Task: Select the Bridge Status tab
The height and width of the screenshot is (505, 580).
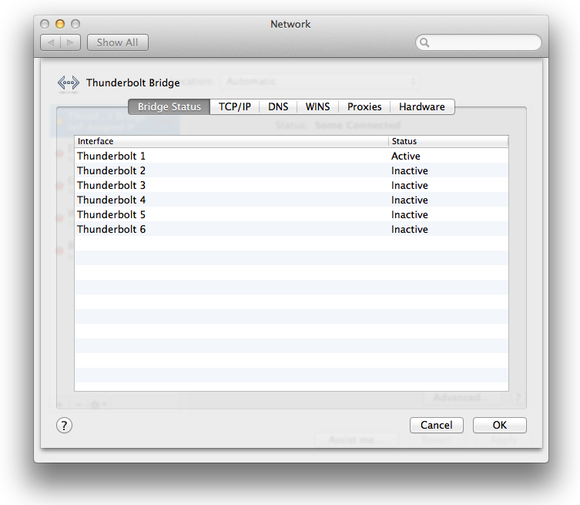Action: coord(169,107)
